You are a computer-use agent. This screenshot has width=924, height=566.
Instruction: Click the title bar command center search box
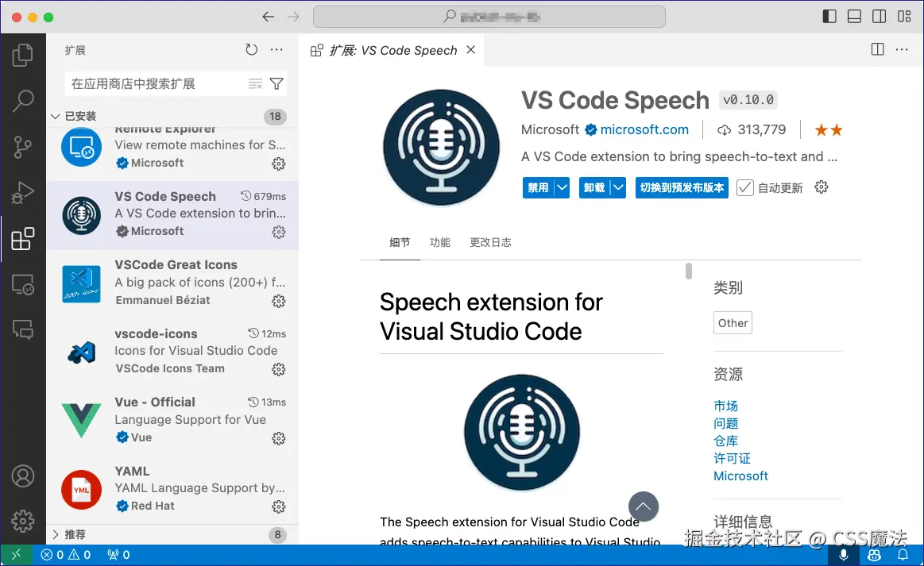(489, 17)
